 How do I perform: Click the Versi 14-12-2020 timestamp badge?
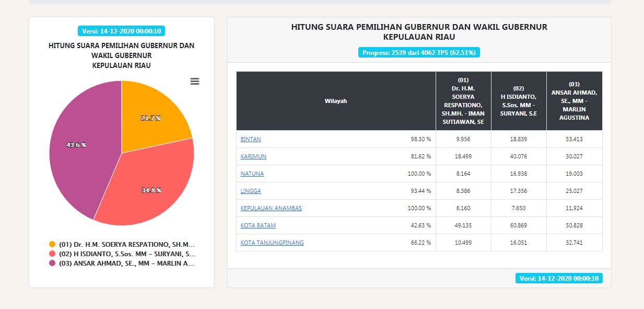(x=122, y=30)
